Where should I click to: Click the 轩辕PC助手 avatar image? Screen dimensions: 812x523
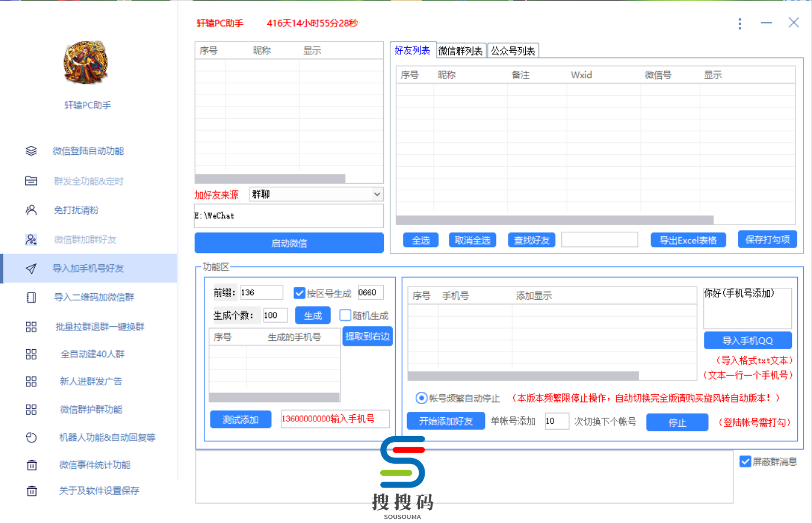click(86, 63)
